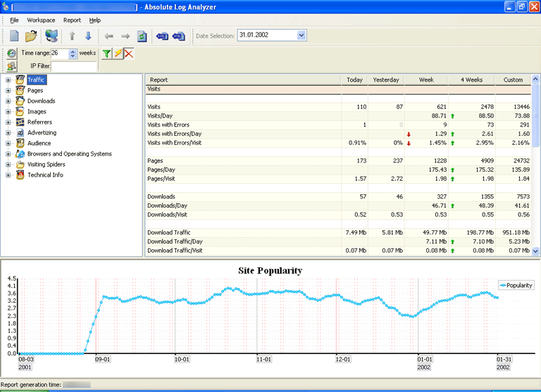Apply filter with the green funnel icon
541x392 pixels.
(106, 53)
